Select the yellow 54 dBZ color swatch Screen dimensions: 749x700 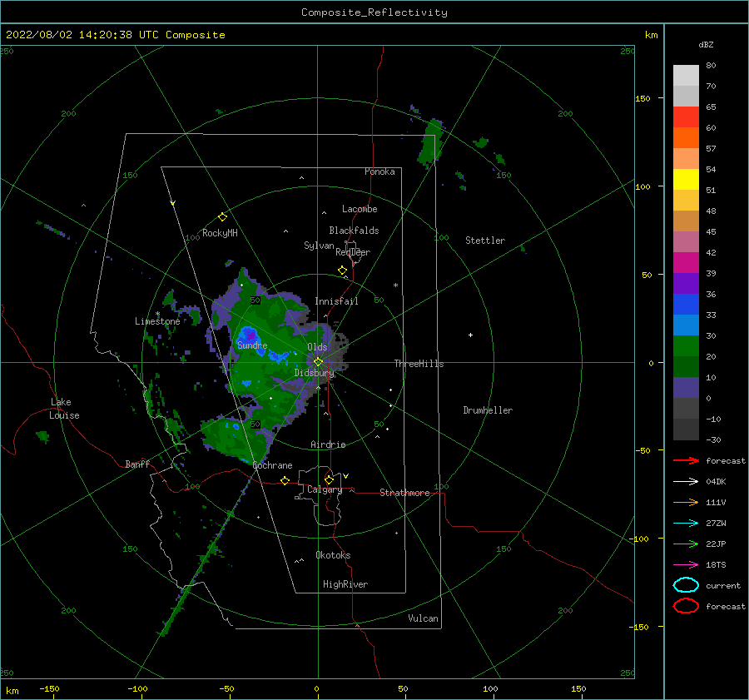[x=686, y=180]
